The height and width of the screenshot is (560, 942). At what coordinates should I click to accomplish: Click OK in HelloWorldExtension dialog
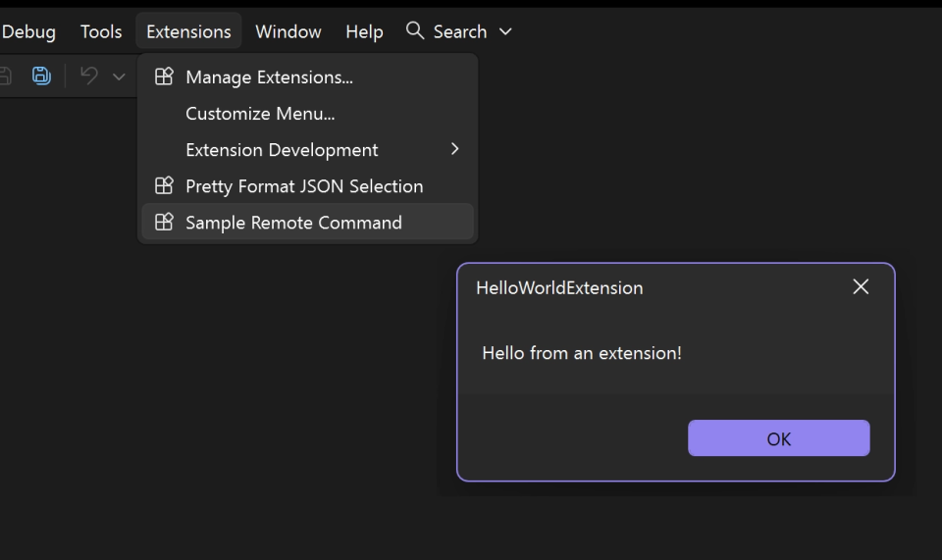(778, 438)
